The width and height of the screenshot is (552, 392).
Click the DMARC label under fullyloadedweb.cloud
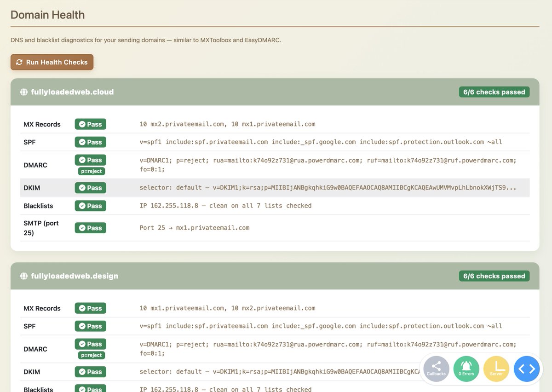tap(35, 165)
